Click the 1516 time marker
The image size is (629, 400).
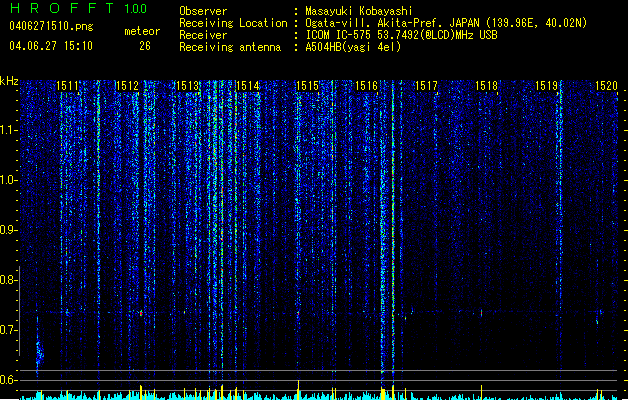[367, 86]
